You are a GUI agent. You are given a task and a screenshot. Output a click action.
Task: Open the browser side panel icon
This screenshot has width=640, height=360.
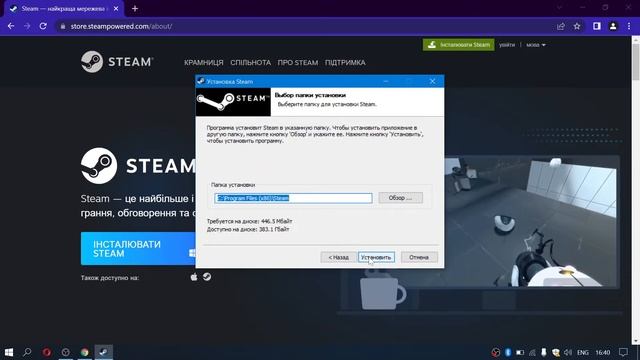coord(597,26)
